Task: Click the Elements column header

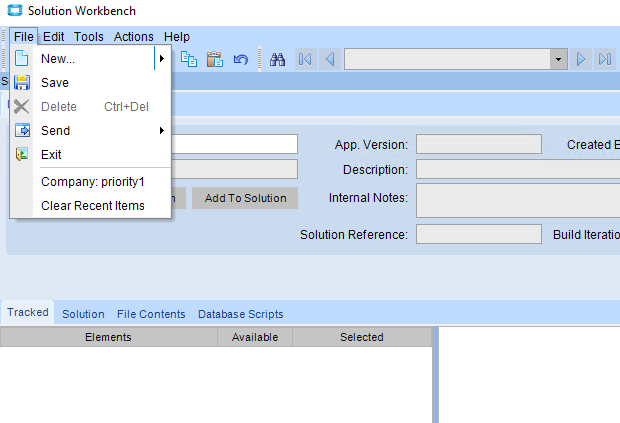Action: [x=108, y=337]
